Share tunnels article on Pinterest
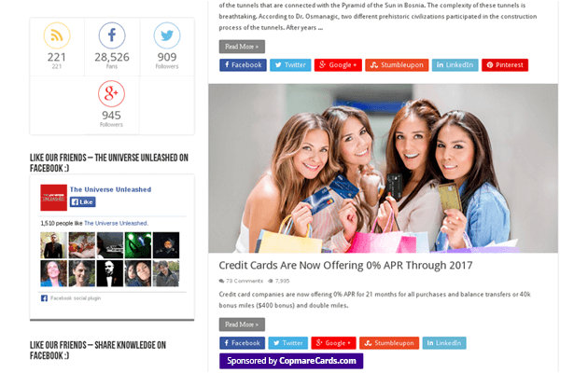The height and width of the screenshot is (373, 588). 505,65
